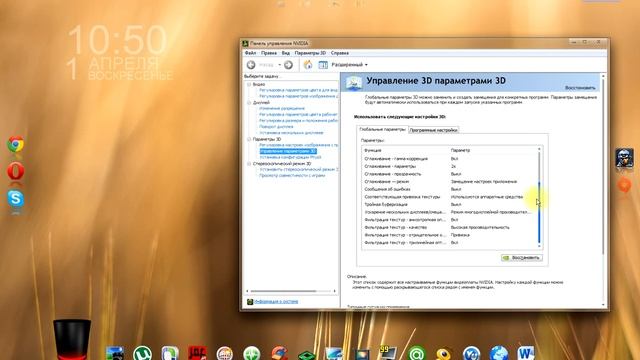Select the Глобальные параметры tab

click(382, 129)
